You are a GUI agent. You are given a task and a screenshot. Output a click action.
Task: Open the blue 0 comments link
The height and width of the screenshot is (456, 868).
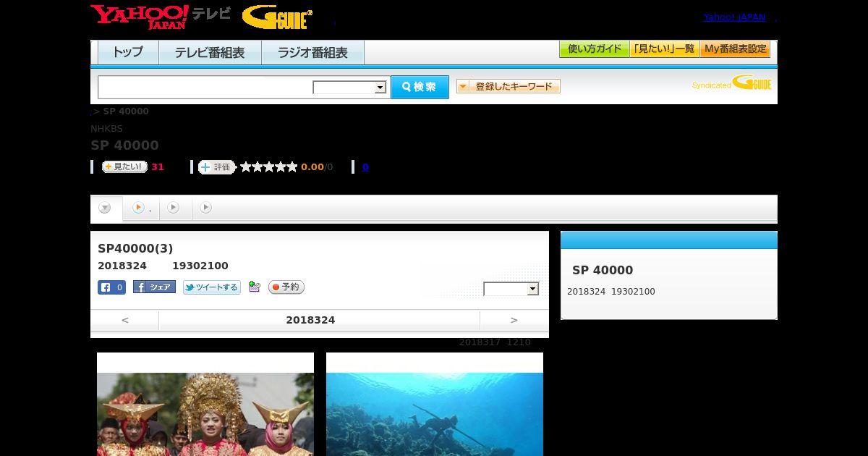coord(365,167)
